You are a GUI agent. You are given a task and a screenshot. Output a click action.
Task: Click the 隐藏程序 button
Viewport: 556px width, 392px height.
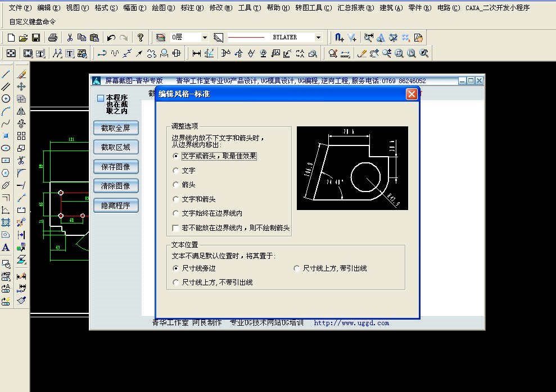pos(116,206)
